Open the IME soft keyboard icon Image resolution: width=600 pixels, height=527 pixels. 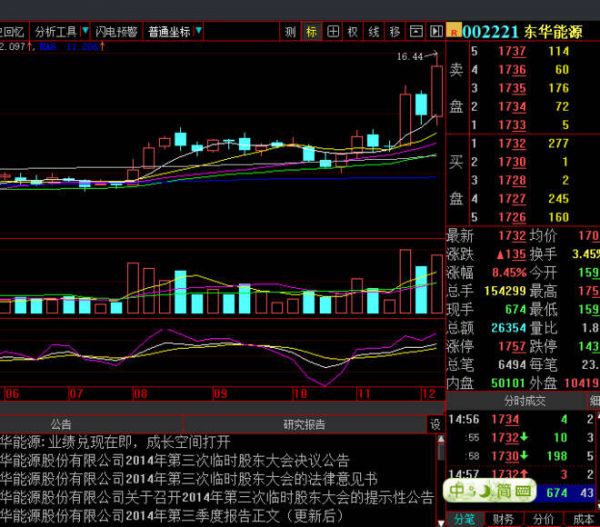[x=523, y=491]
